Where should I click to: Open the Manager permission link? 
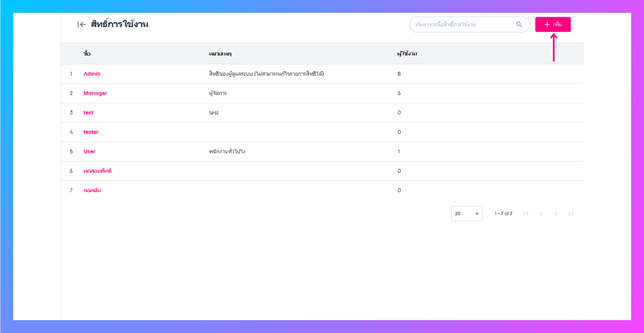[x=95, y=93]
